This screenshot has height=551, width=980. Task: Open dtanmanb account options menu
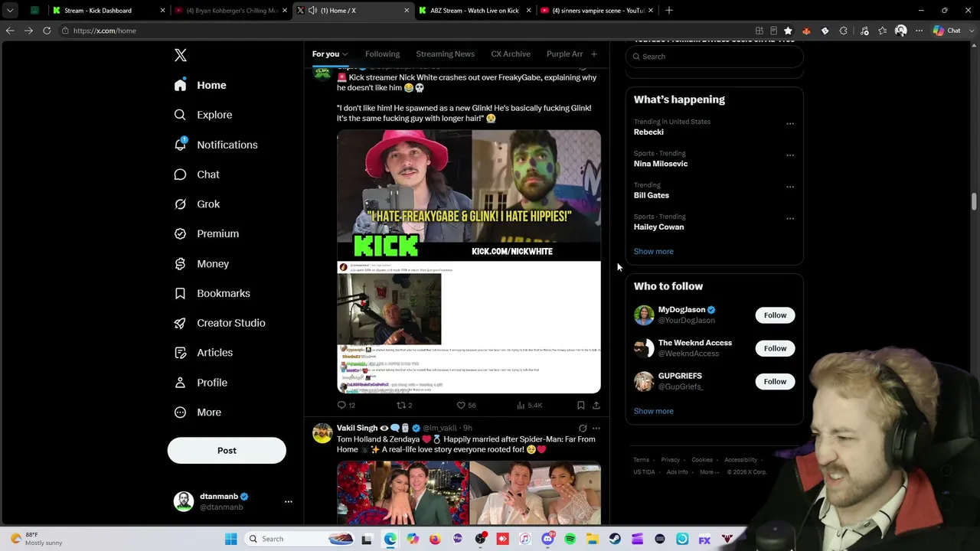point(289,501)
